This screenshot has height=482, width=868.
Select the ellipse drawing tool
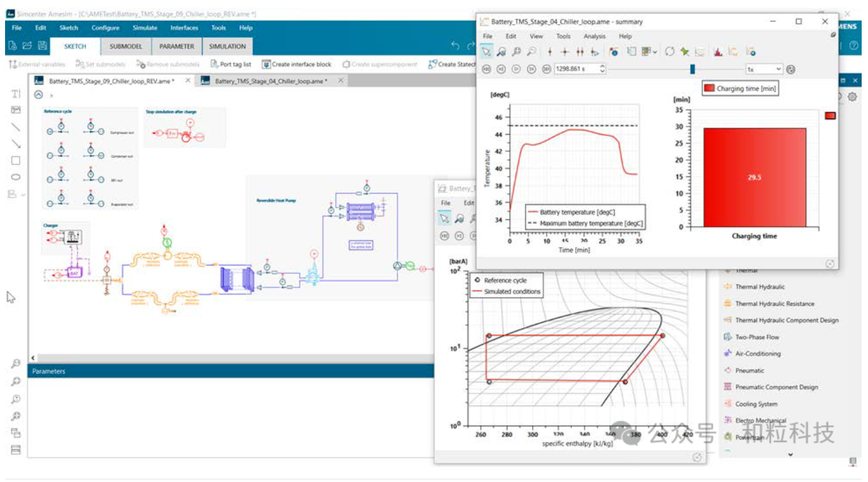pos(16,177)
